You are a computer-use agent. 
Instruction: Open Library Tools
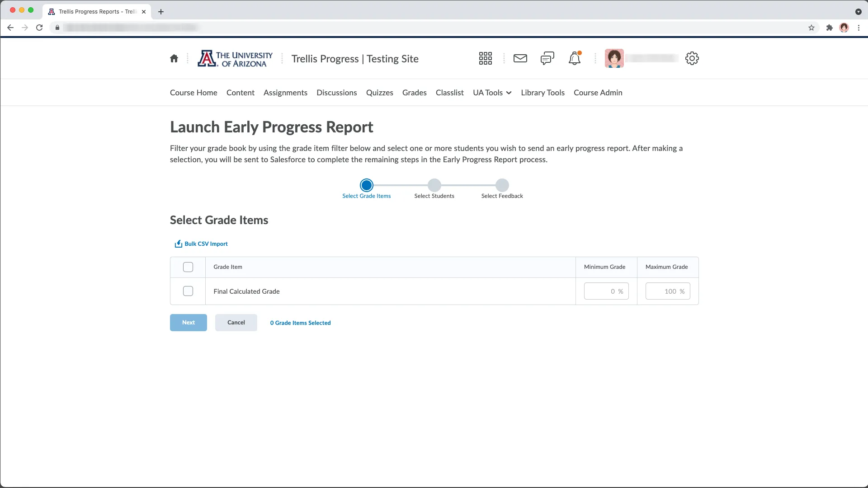pyautogui.click(x=542, y=93)
